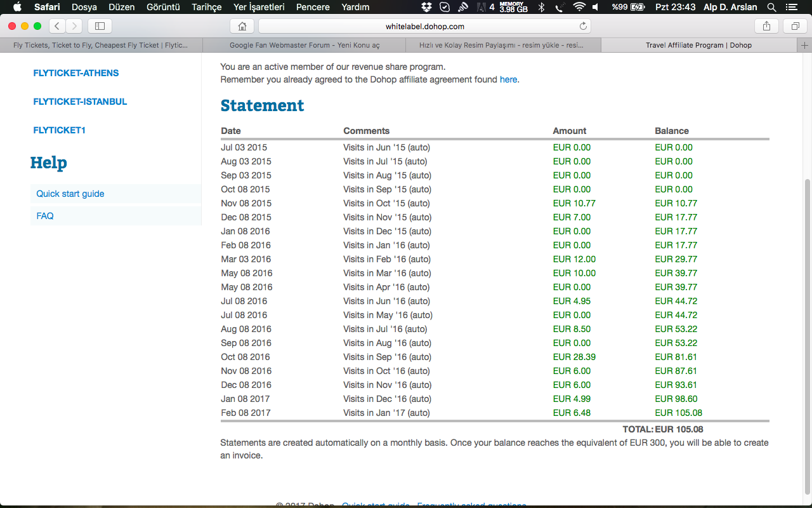This screenshot has width=812, height=508.
Task: Select 'Visits in Feb '16 (auto)' comment
Action: click(x=387, y=259)
